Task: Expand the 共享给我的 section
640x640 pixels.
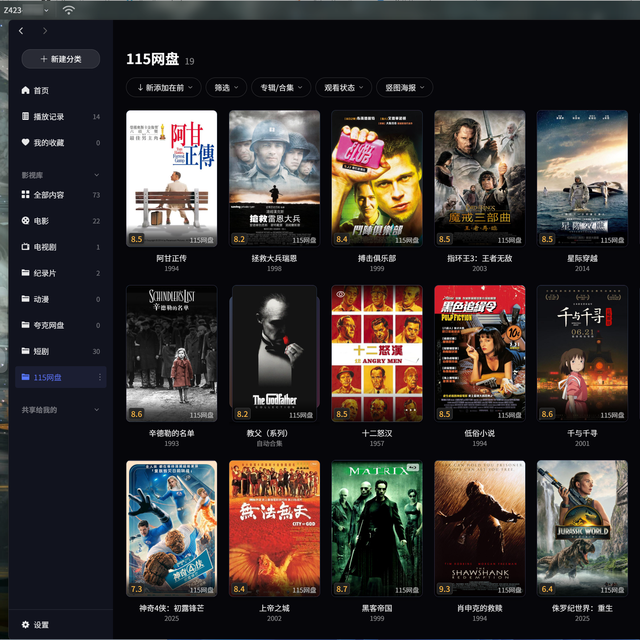Action: point(97,409)
